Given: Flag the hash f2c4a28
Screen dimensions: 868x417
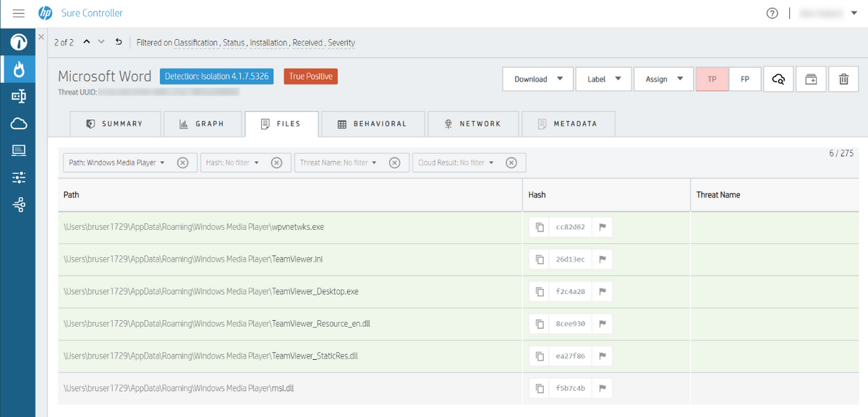Looking at the screenshot, I should [x=602, y=292].
